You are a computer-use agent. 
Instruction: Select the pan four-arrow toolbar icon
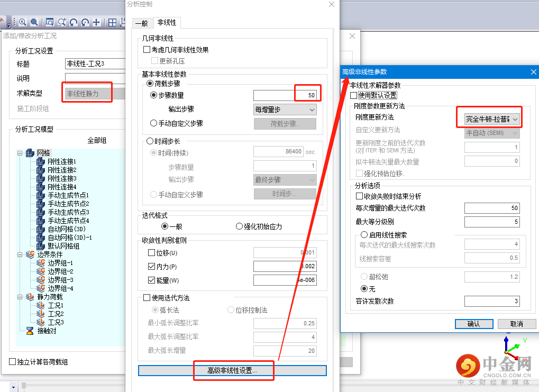97,22
